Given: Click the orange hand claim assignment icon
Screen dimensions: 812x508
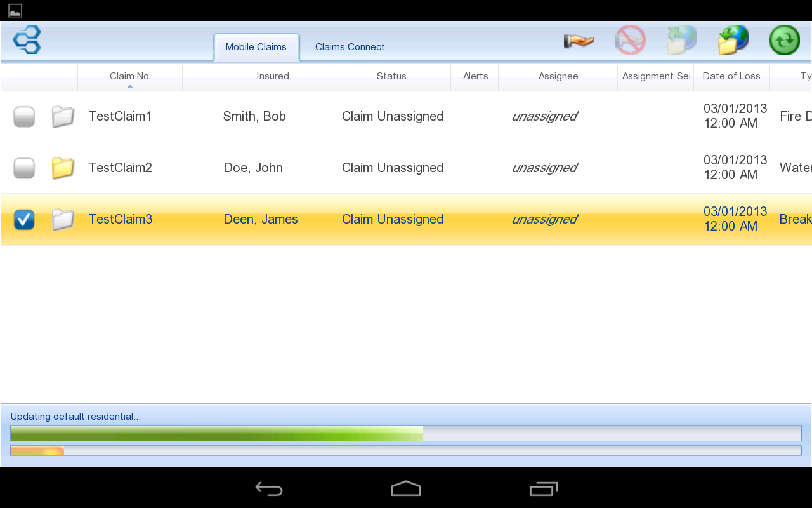Looking at the screenshot, I should pos(578,39).
